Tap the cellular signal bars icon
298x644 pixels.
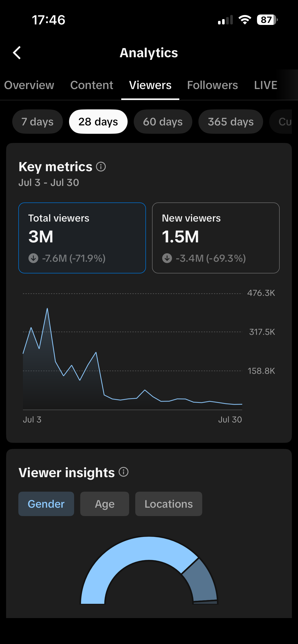pos(225,20)
